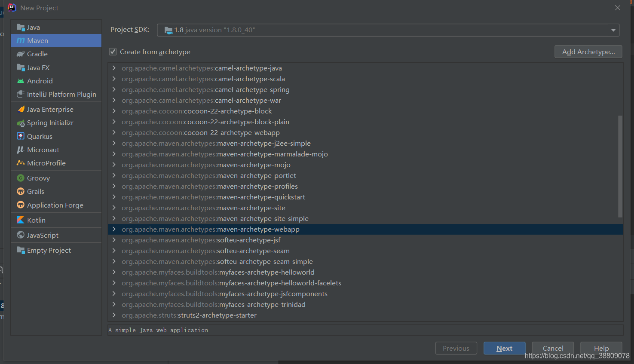Select Empty Project type label
The image size is (634, 364).
tap(49, 251)
